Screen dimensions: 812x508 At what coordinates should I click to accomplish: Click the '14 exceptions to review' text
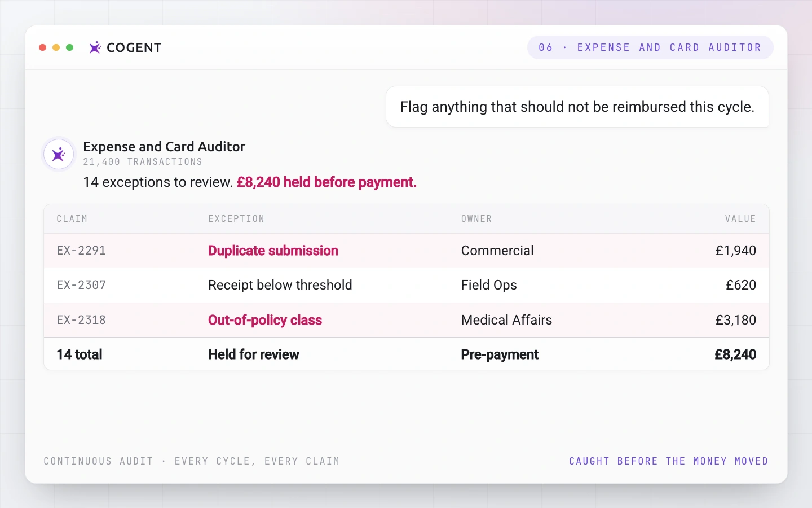pos(158,182)
